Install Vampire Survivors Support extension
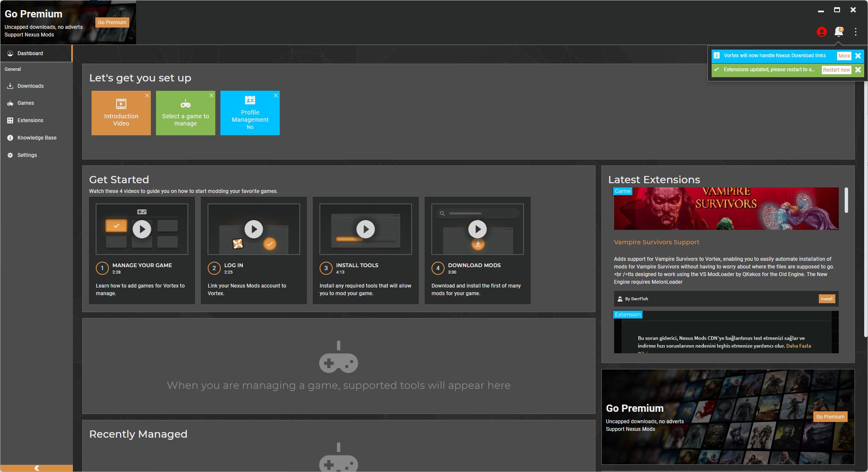 pyautogui.click(x=826, y=299)
